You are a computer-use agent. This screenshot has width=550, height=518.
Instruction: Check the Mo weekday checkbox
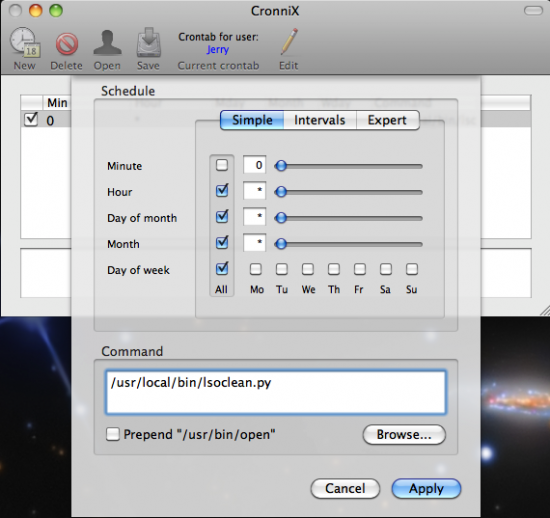(256, 269)
